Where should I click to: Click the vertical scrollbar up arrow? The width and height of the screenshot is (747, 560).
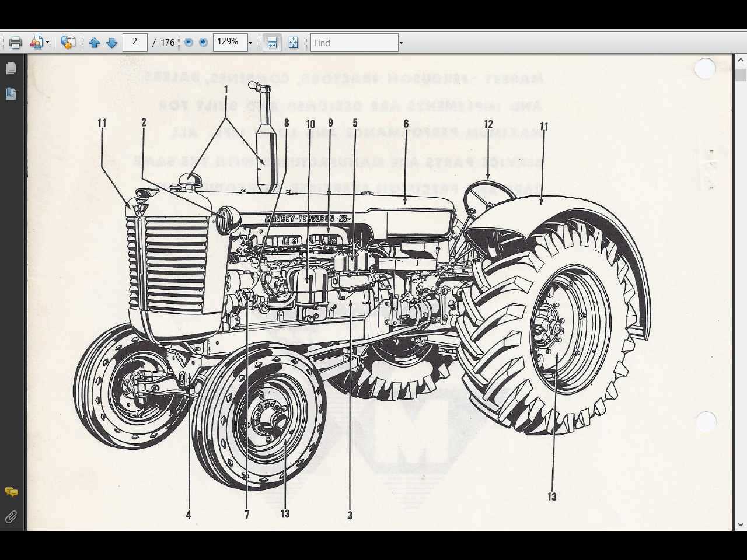(x=741, y=60)
